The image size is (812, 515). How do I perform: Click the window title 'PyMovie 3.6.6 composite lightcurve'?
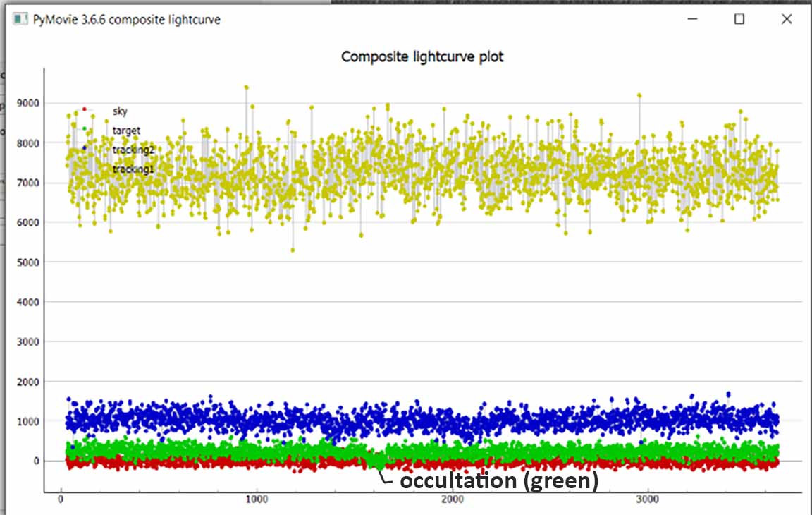[x=127, y=20]
